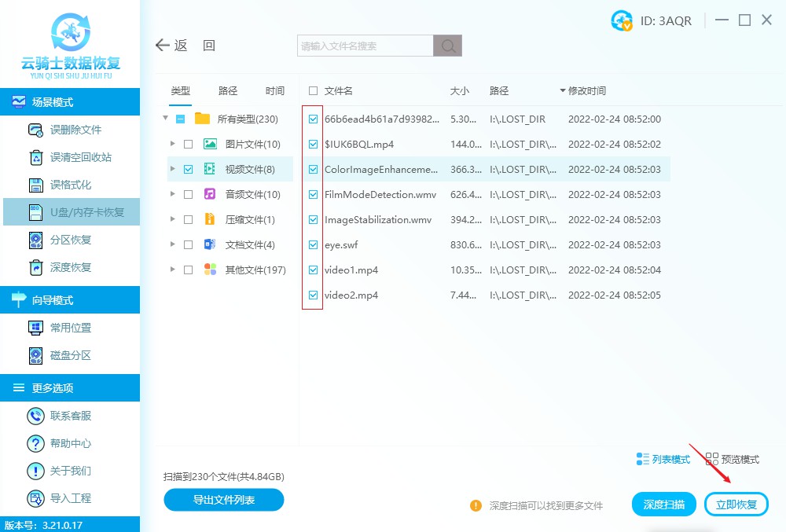This screenshot has height=532, width=786.
Task: Click the 联系客服 phone icon
Action: tap(35, 416)
